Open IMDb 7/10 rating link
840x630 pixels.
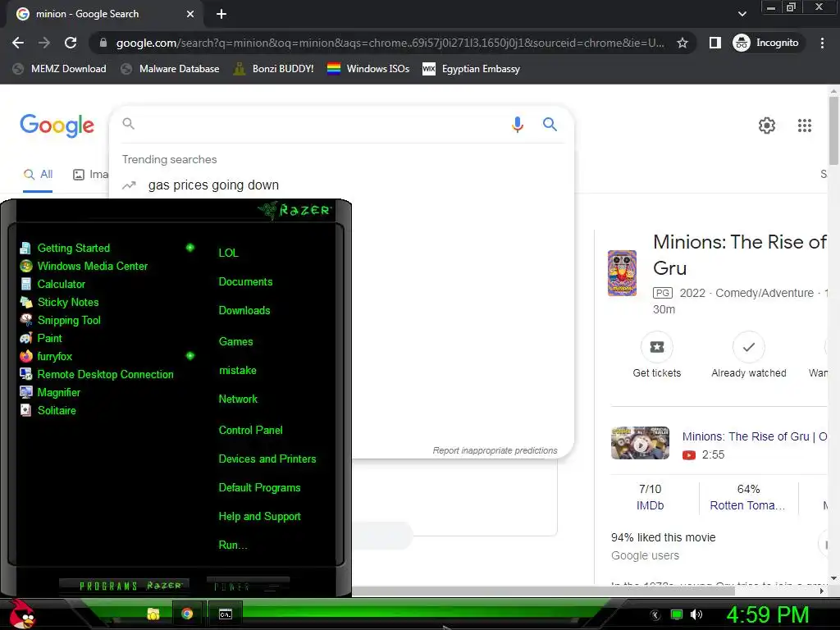(650, 497)
